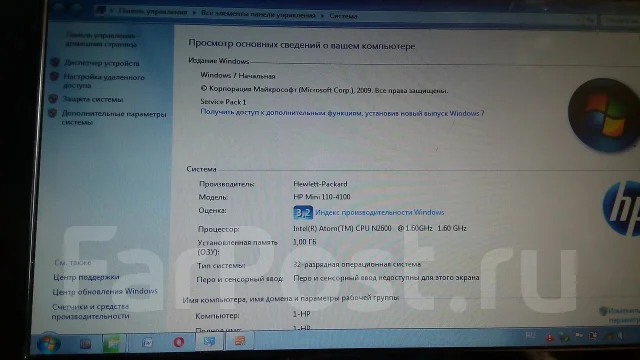Image resolution: width=640 pixels, height=360 pixels.
Task: Expand arrow after Панель управления breadcrumb
Action: [194, 13]
